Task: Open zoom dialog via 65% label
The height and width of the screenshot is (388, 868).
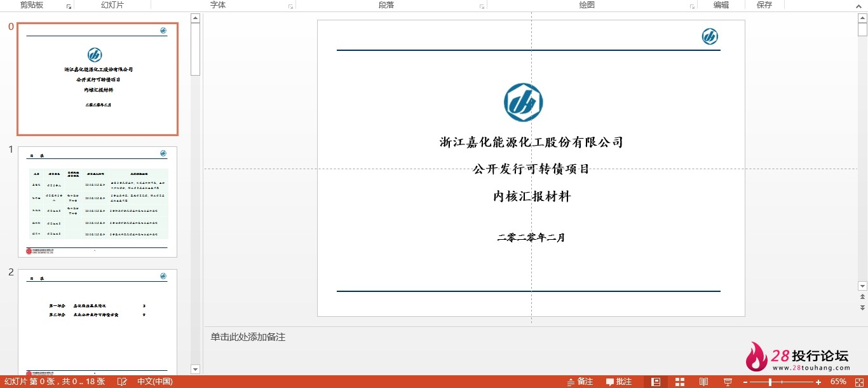Action: click(838, 382)
